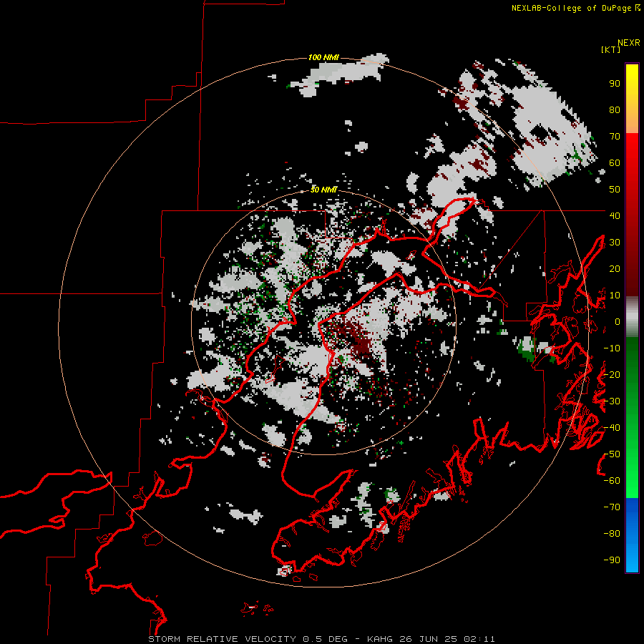The width and height of the screenshot is (644, 644).
Task: Click the bright green segment of color bar
Action: click(632, 472)
